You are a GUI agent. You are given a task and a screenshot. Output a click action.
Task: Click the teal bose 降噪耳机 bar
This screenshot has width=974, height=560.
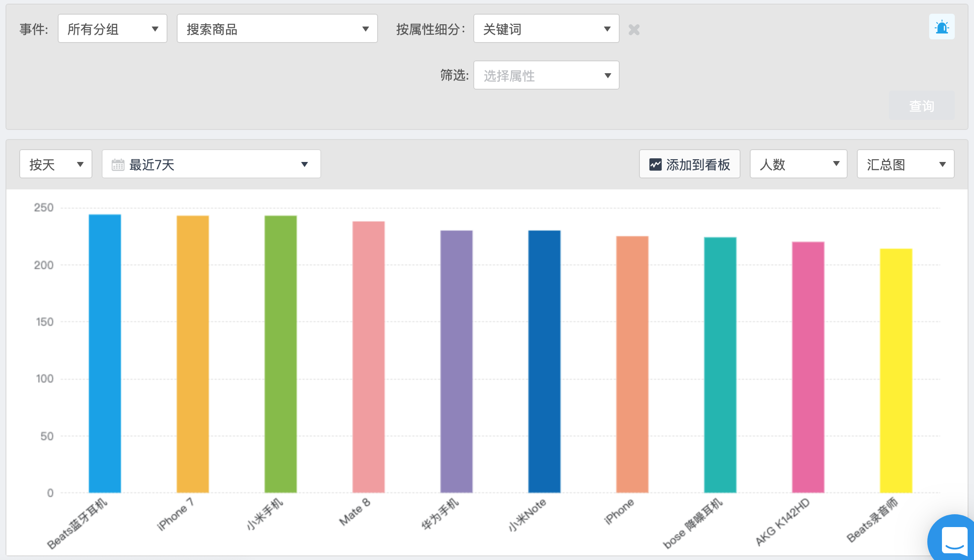(720, 365)
